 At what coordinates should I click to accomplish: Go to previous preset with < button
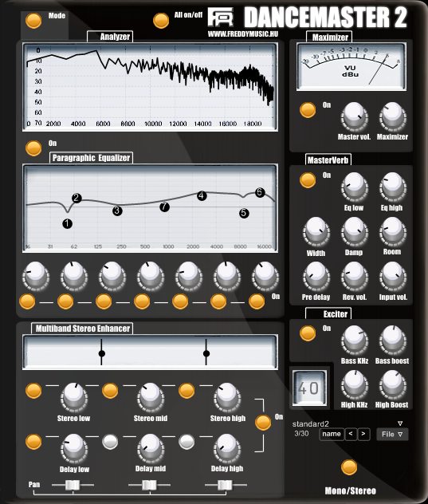pyautogui.click(x=351, y=434)
